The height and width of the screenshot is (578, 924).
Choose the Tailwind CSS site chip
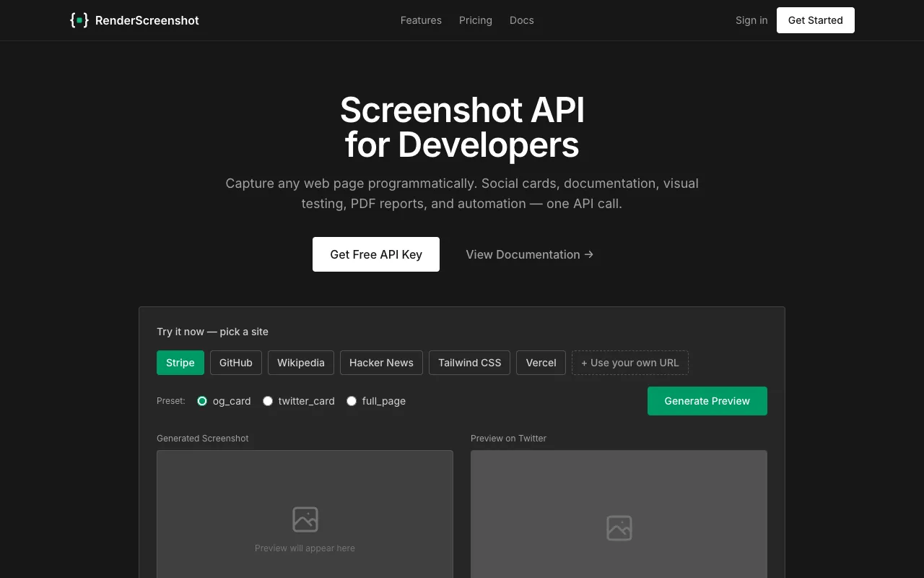[x=470, y=363]
